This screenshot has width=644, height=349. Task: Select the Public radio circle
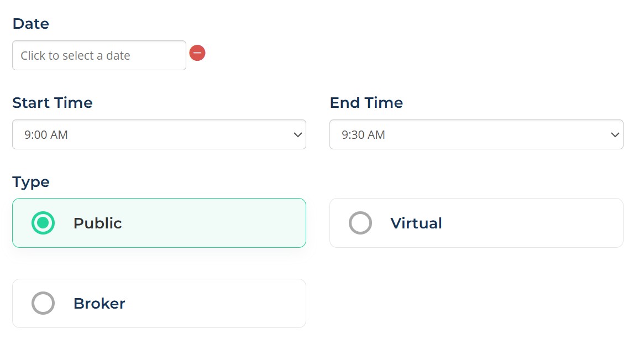[x=43, y=223]
